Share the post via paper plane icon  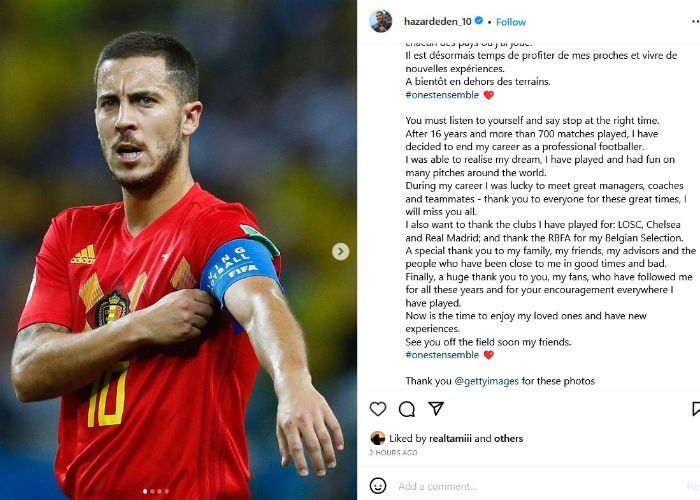coord(436,408)
